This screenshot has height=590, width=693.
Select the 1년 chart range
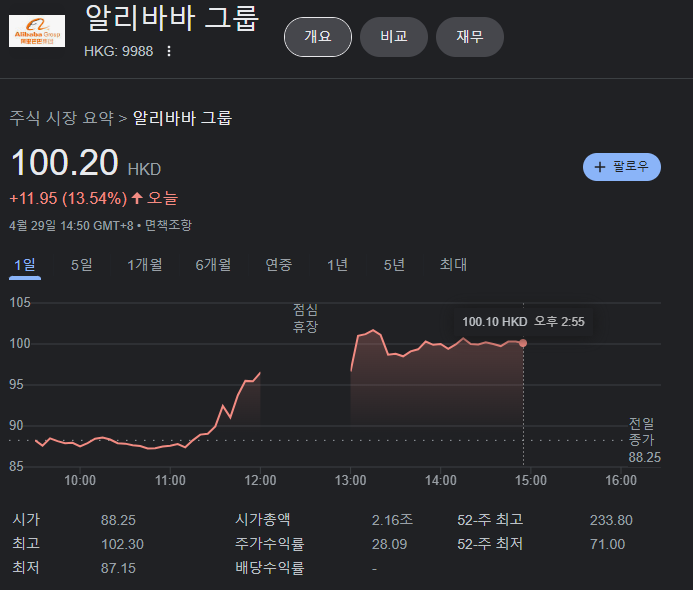pos(338,265)
